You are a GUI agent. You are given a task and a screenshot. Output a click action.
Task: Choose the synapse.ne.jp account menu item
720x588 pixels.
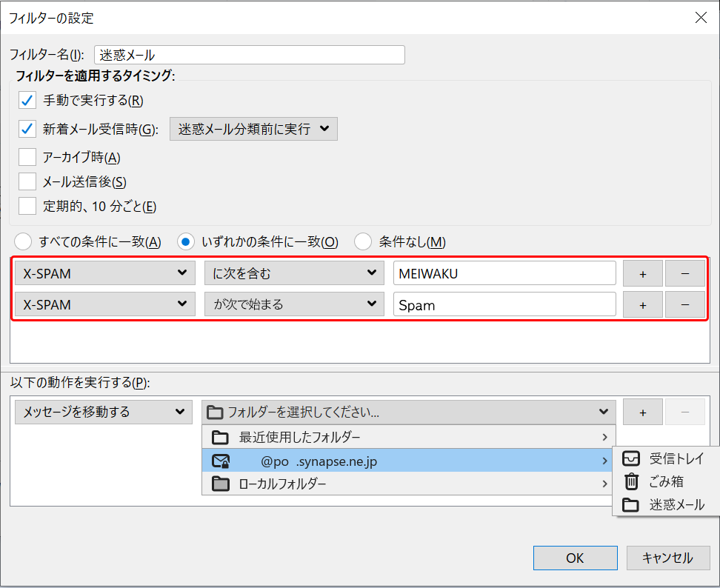click(409, 461)
